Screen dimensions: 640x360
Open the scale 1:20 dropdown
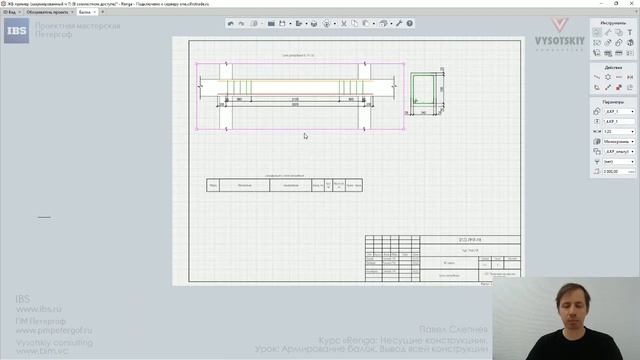(619, 131)
